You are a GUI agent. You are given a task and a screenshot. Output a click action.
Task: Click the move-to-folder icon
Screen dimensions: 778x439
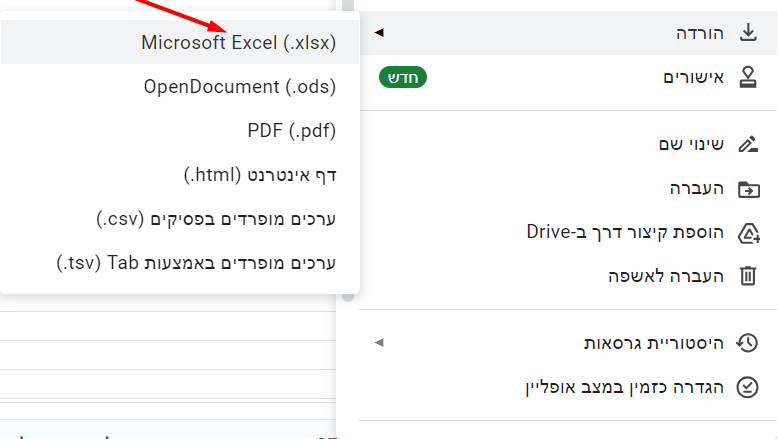point(747,188)
